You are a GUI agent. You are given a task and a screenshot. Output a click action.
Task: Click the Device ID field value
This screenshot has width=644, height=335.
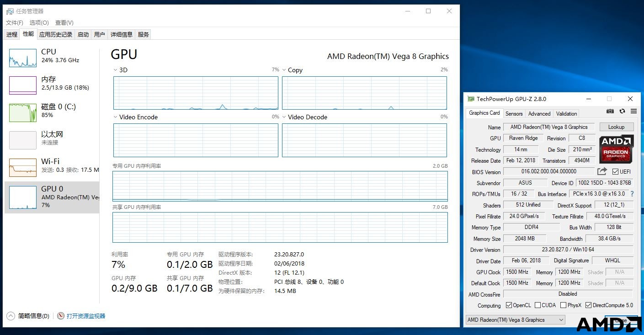coord(605,183)
